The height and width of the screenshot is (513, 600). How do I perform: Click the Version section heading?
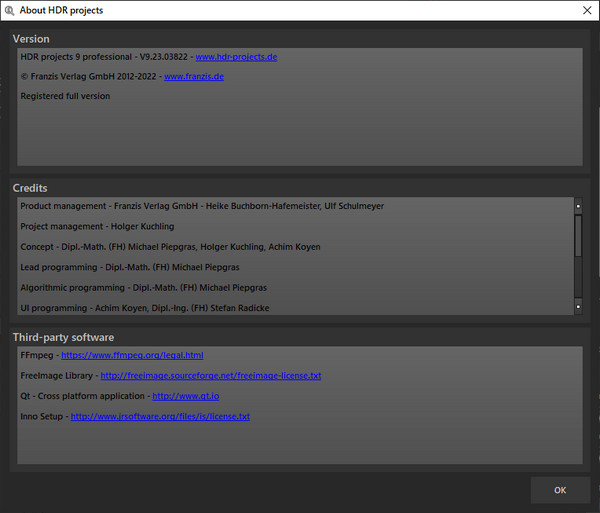pos(31,39)
